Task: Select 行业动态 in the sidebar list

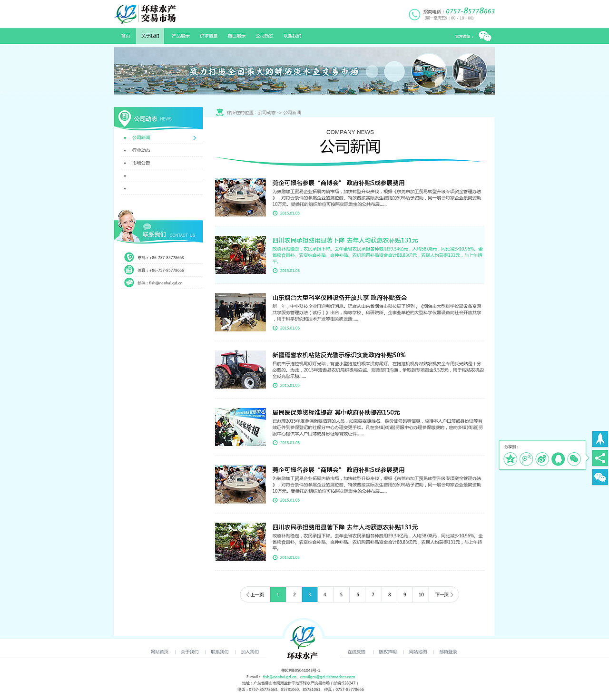Action: [141, 150]
